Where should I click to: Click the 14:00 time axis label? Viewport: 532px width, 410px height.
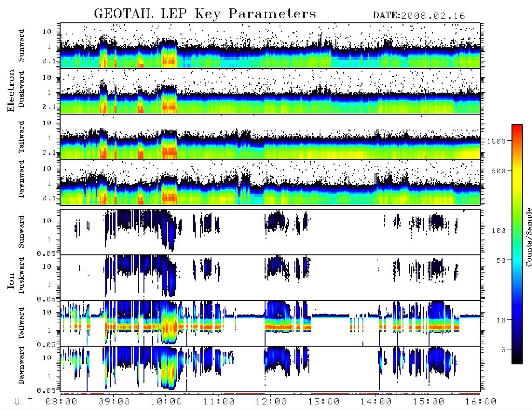[x=376, y=402]
